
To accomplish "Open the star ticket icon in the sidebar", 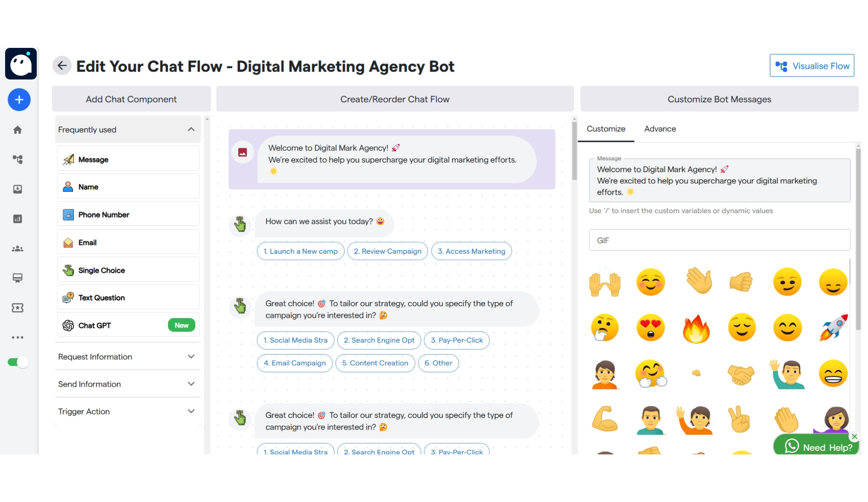I will click(18, 308).
